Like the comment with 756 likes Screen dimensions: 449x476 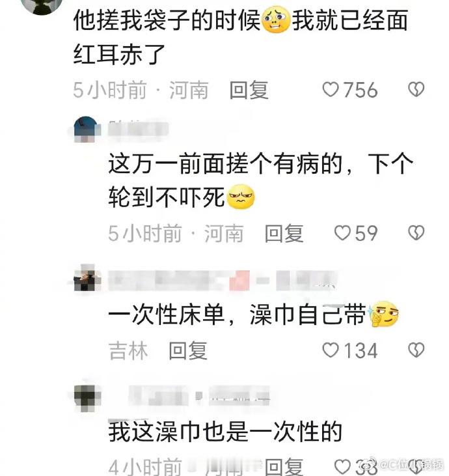330,90
